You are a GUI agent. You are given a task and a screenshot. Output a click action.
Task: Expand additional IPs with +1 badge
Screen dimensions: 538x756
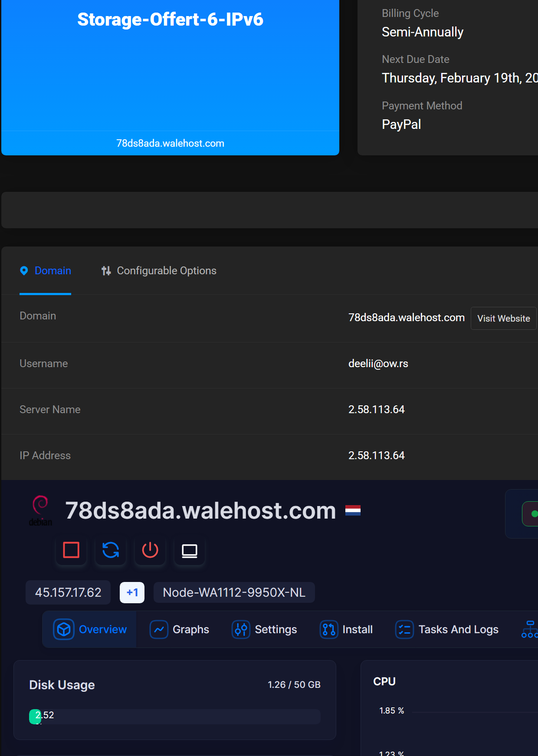point(132,592)
